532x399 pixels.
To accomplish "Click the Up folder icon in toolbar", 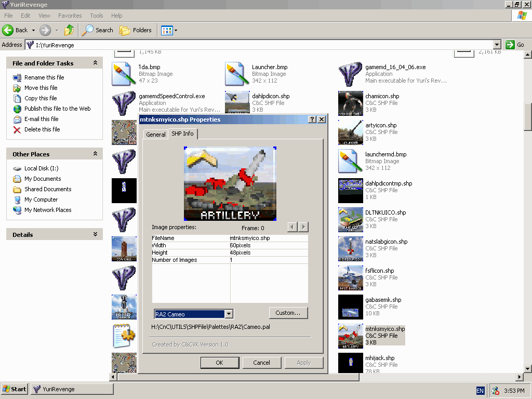I will pos(69,30).
